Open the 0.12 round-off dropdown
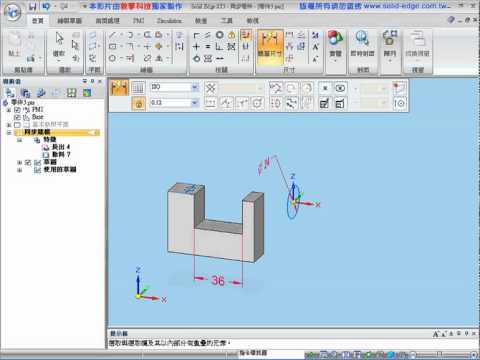This screenshot has height=360, width=480. (x=195, y=103)
